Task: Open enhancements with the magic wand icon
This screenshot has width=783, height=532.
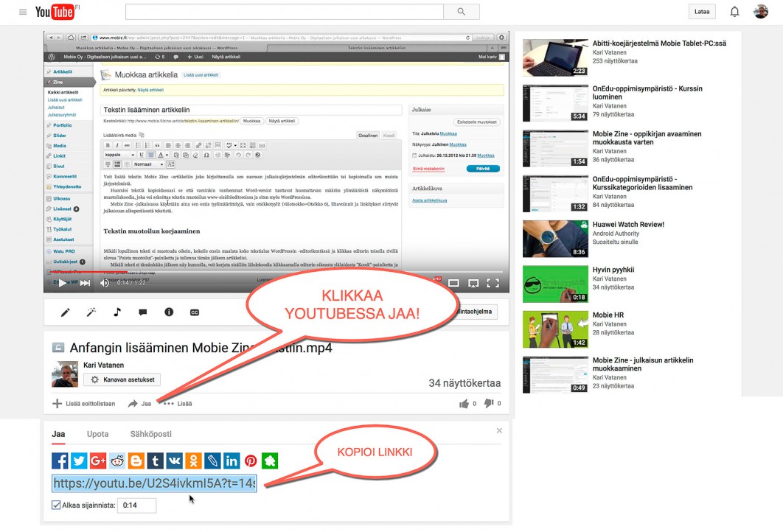Action: click(x=91, y=312)
